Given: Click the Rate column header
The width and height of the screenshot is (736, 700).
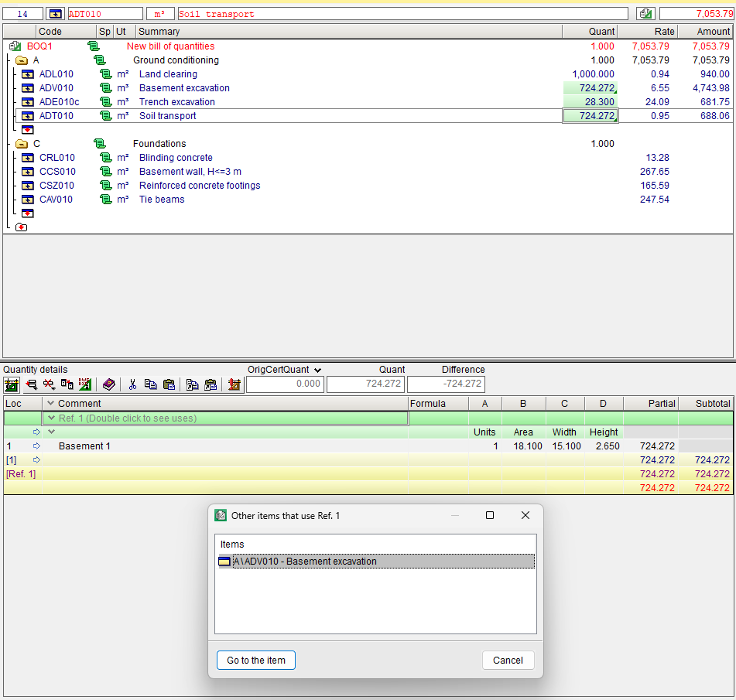Looking at the screenshot, I should click(647, 32).
